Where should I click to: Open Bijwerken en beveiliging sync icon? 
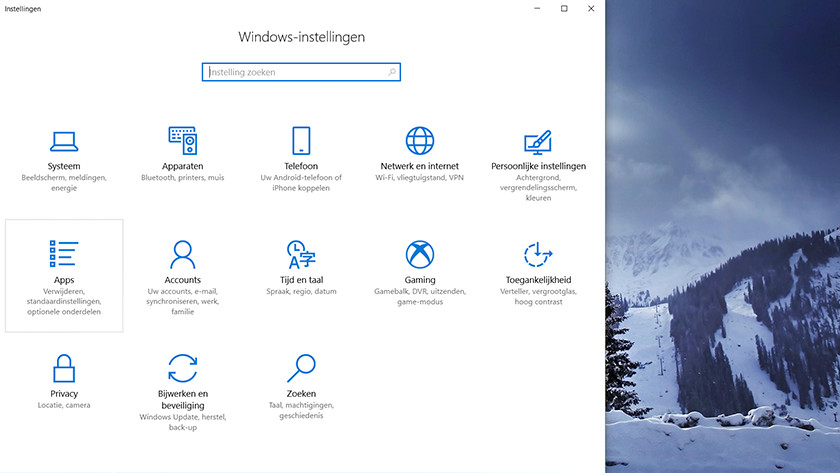point(182,367)
